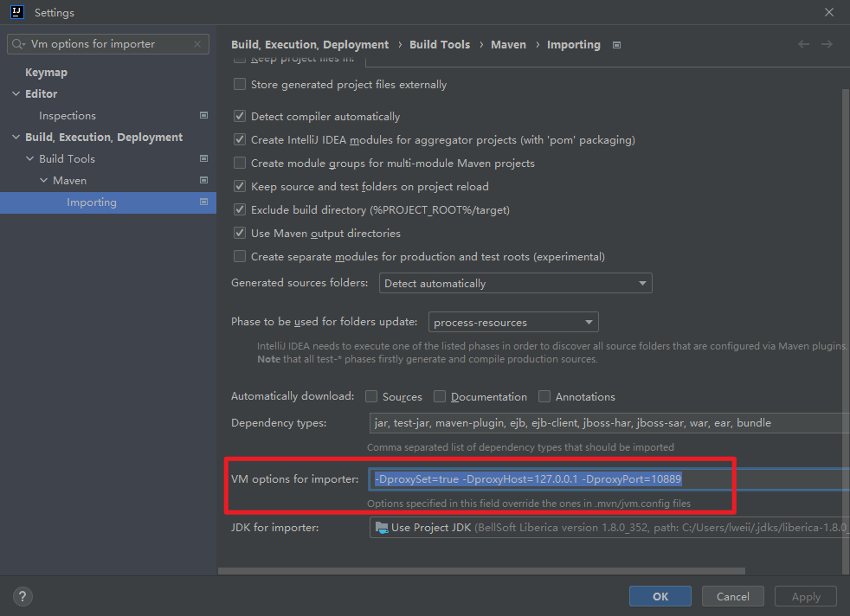Click project-level icon beside Maven row
This screenshot has height=616, width=850.
(x=203, y=181)
